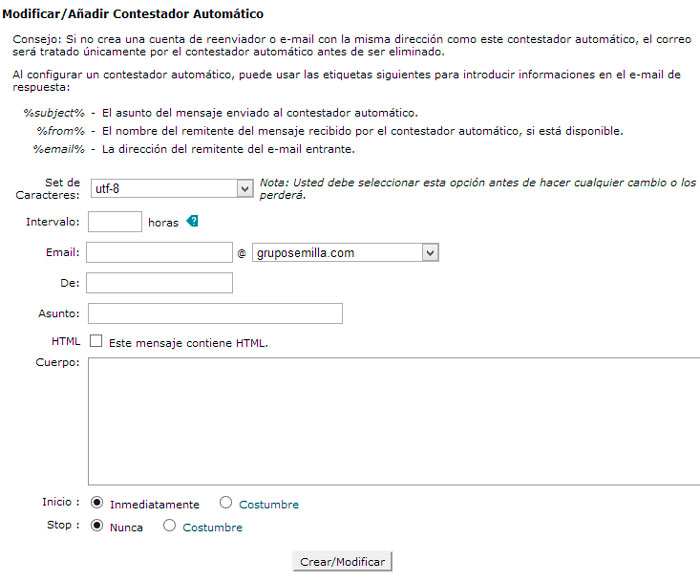Choose the Costumbre radio for Inicio

click(225, 503)
